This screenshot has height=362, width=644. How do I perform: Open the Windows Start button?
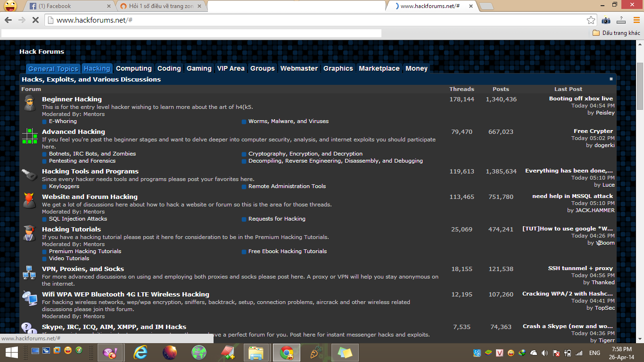(x=12, y=352)
